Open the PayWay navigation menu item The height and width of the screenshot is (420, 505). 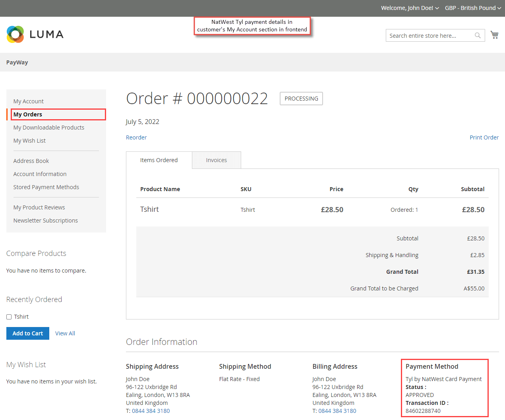pos(17,62)
